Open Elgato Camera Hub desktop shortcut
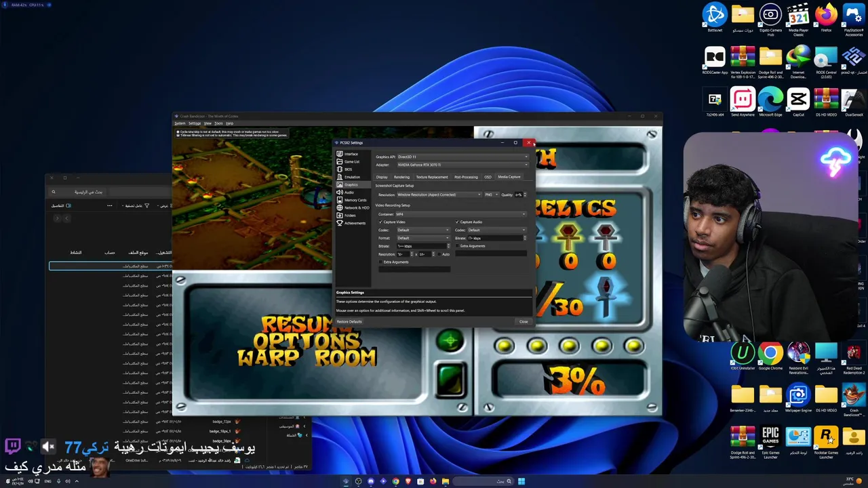This screenshot has height=488, width=868. (770, 18)
